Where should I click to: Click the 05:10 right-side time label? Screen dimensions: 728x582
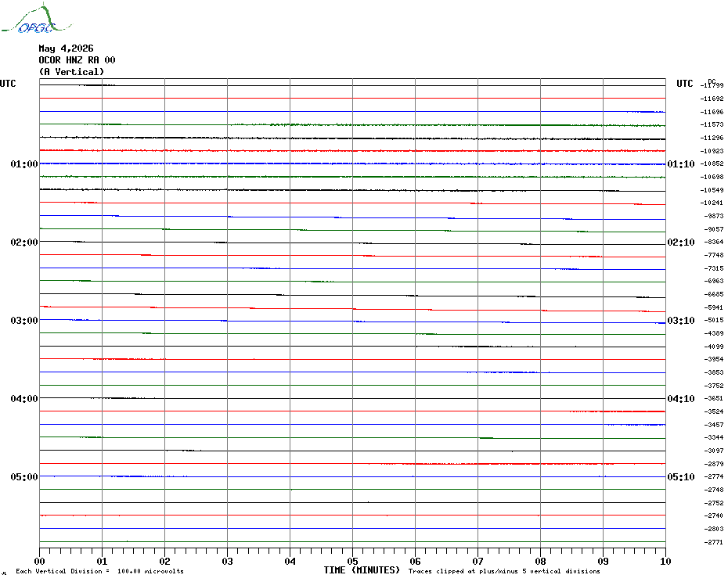tap(681, 476)
